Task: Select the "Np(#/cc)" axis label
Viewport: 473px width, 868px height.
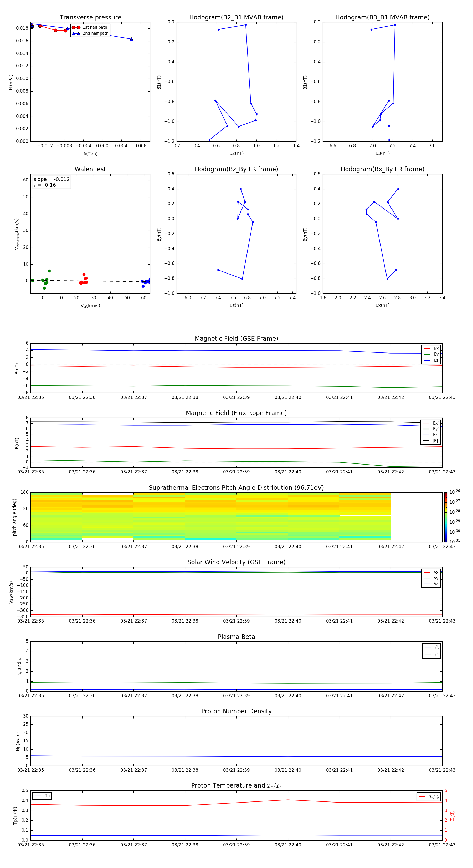Action: tap(18, 741)
